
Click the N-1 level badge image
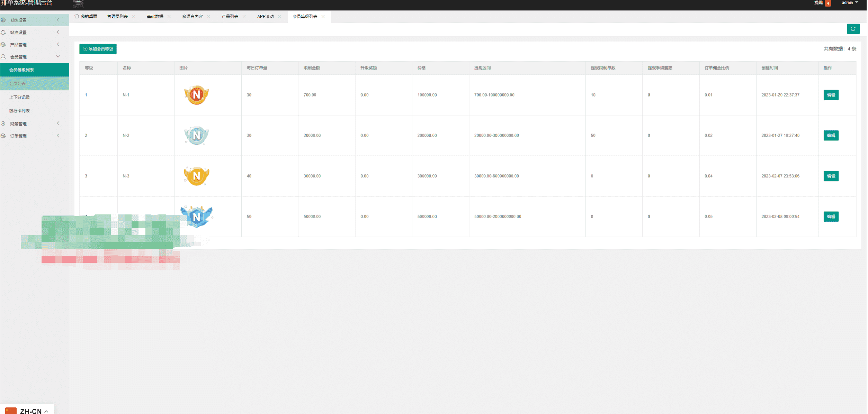(196, 95)
